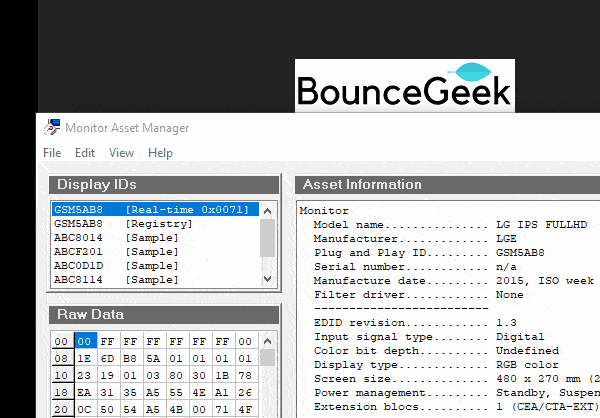The width and height of the screenshot is (600, 418).
Task: Click the Monitor Asset Manager app icon
Action: 52,127
